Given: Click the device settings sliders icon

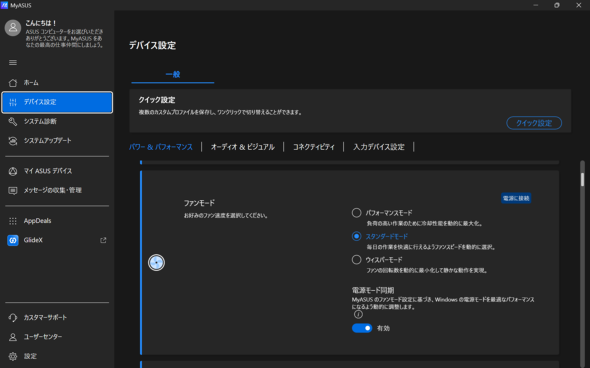Looking at the screenshot, I should (13, 102).
